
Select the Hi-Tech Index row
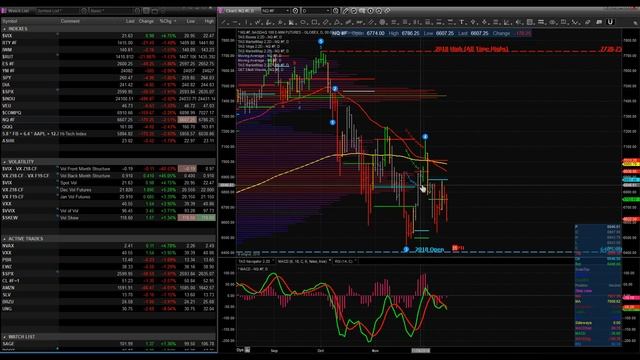click(x=108, y=134)
